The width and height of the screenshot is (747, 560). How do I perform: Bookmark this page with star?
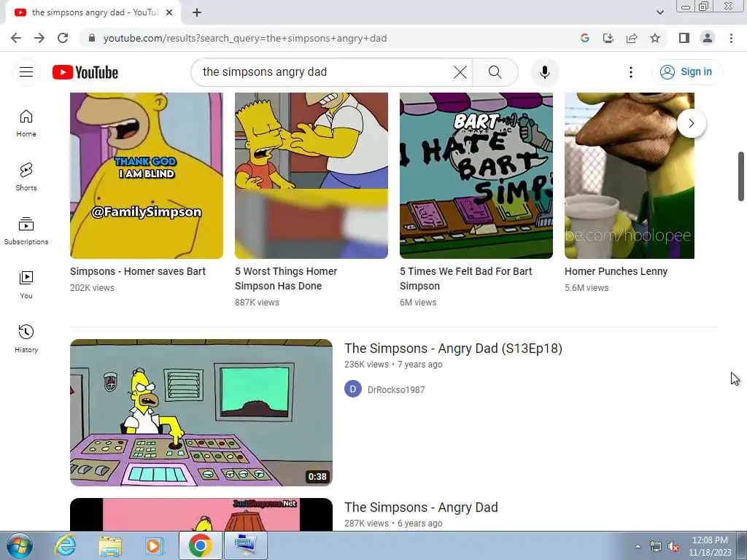655,38
